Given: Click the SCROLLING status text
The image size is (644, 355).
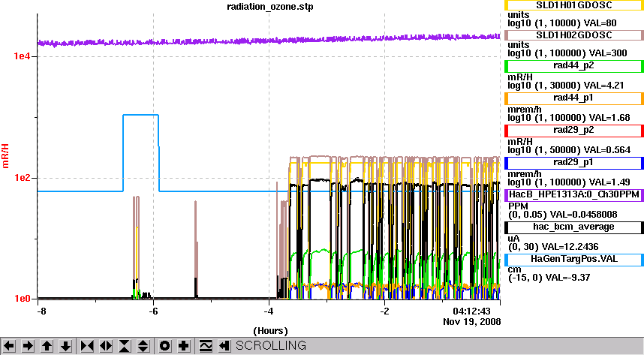Looking at the screenshot, I should [271, 345].
